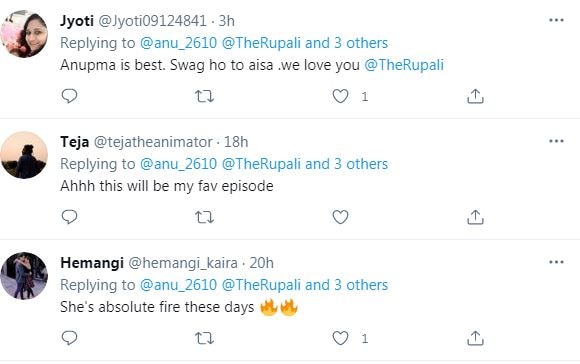
Task: Like Teja's fav episode tweet
Action: click(x=340, y=217)
